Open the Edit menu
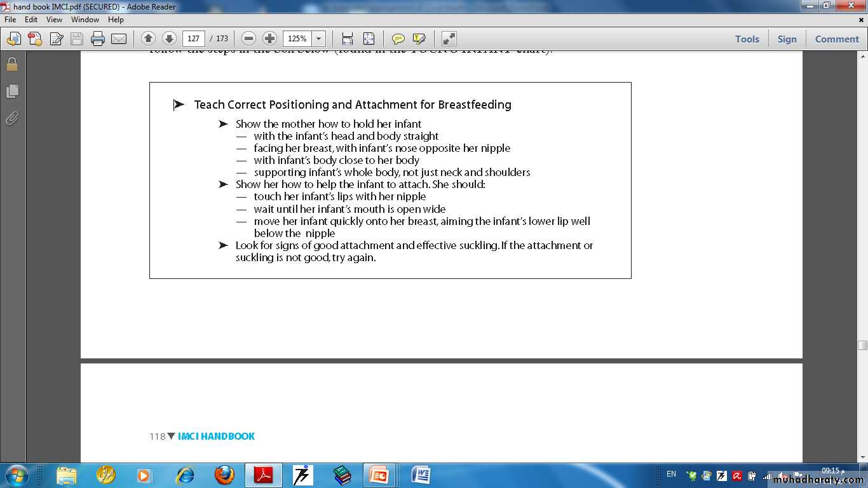 [x=31, y=20]
